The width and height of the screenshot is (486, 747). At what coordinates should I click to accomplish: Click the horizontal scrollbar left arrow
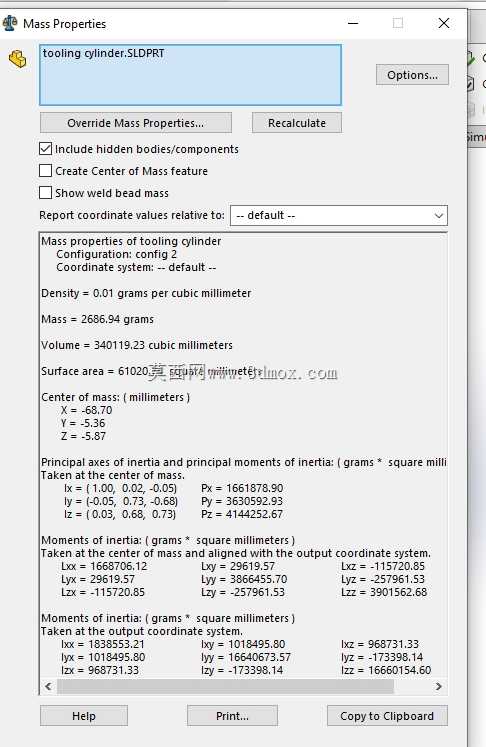click(x=48, y=686)
